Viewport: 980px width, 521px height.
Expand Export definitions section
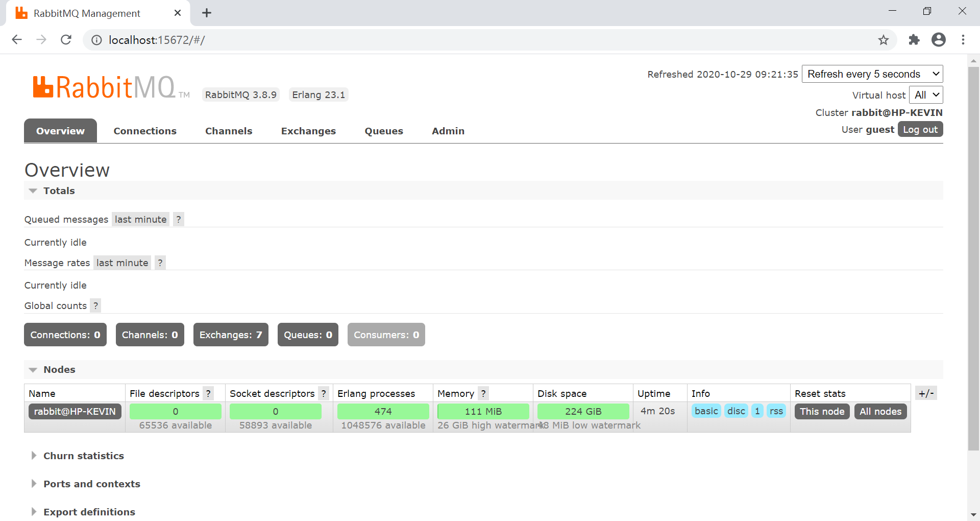coord(83,512)
